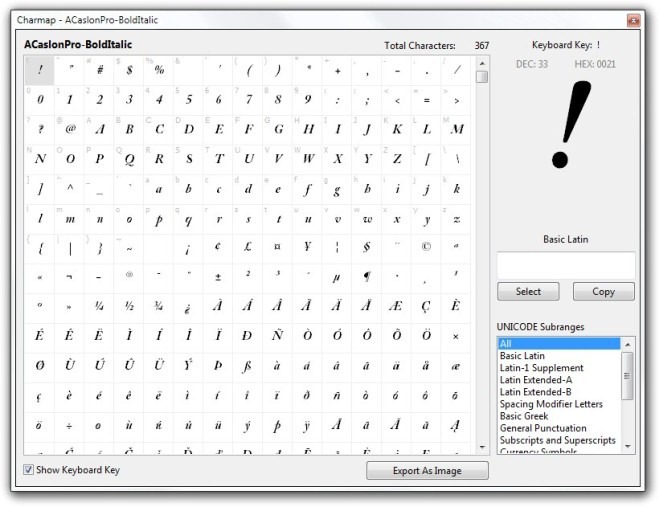Screen dimensions: 660x507
Task: Select the Ñ character cell
Action: pyautogui.click(x=278, y=338)
